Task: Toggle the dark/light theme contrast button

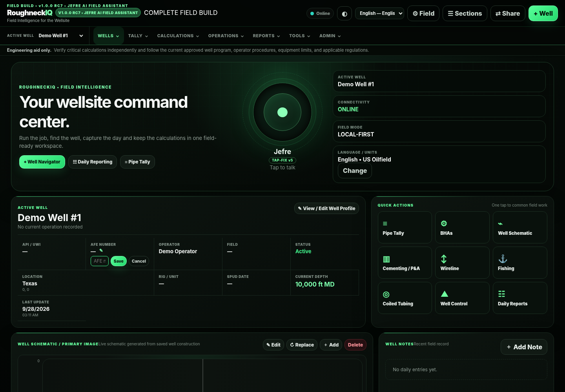Action: (344, 14)
